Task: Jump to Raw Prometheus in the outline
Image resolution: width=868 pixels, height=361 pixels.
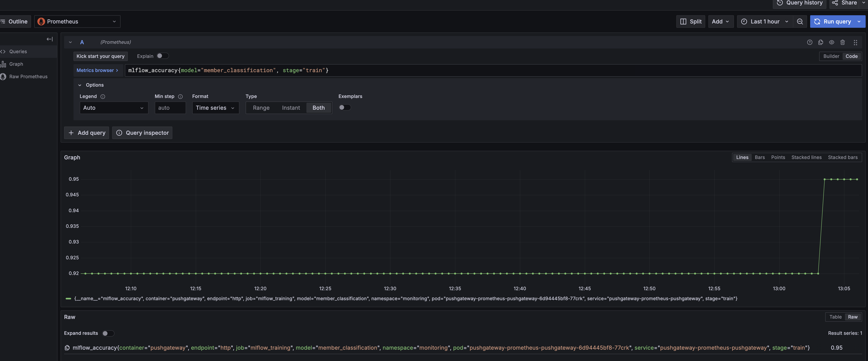Action: pyautogui.click(x=28, y=76)
